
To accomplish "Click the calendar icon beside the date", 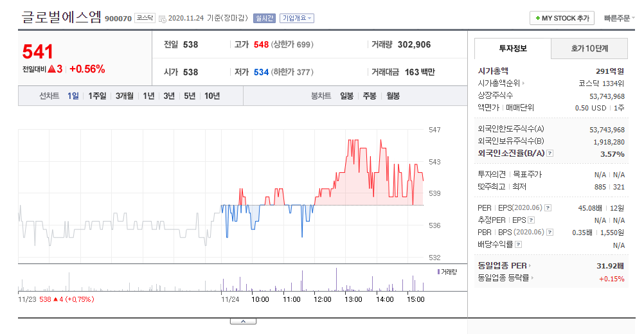I will [162, 19].
